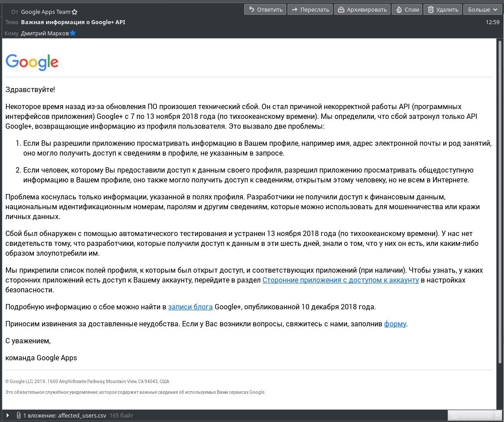Archive the email with Архивировать

[362, 10]
